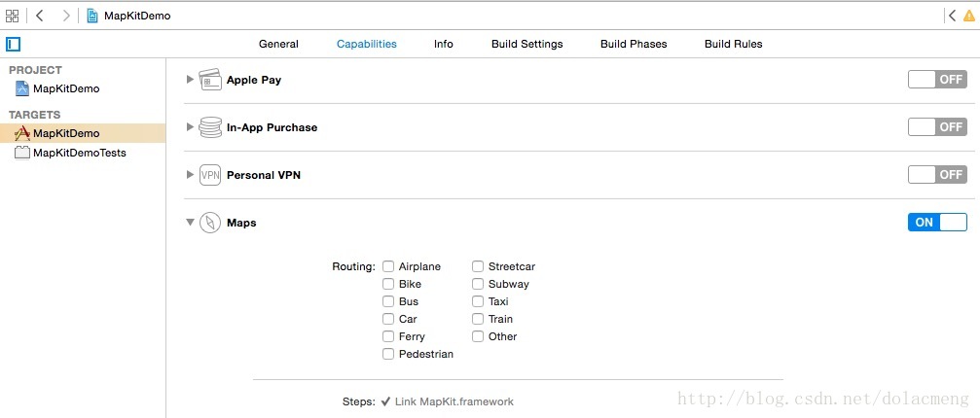Enable the Airplane routing checkbox

388,266
